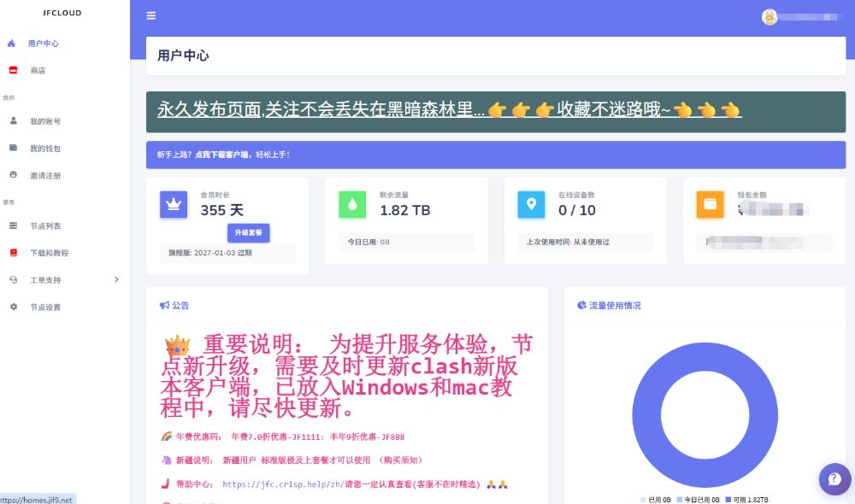The image size is (855, 504).
Task: Open the floating question mark help bubble
Action: tap(834, 479)
